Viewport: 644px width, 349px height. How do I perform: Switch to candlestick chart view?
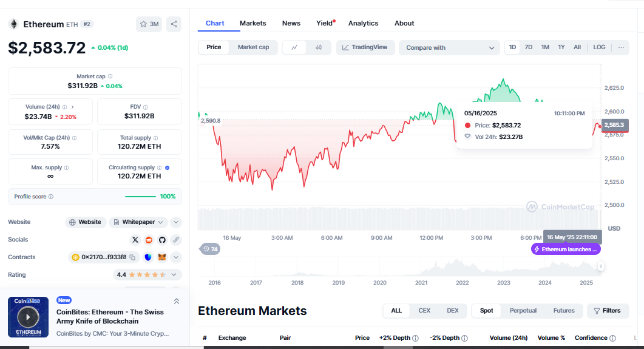pos(319,47)
